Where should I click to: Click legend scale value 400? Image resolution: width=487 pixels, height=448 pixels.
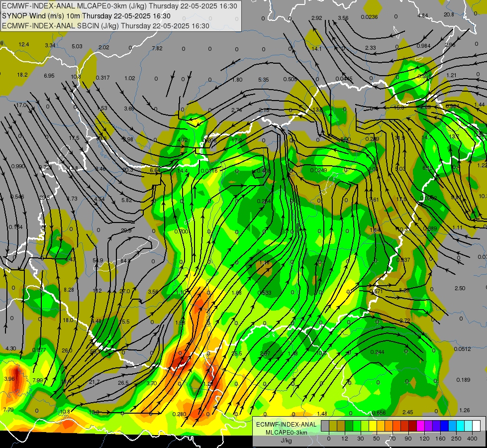point(472,439)
